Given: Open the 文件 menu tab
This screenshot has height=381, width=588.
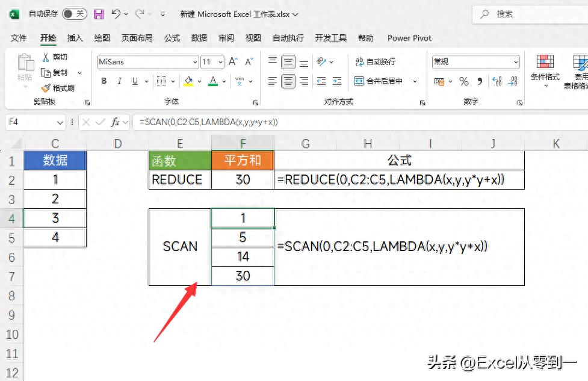Looking at the screenshot, I should [x=19, y=38].
